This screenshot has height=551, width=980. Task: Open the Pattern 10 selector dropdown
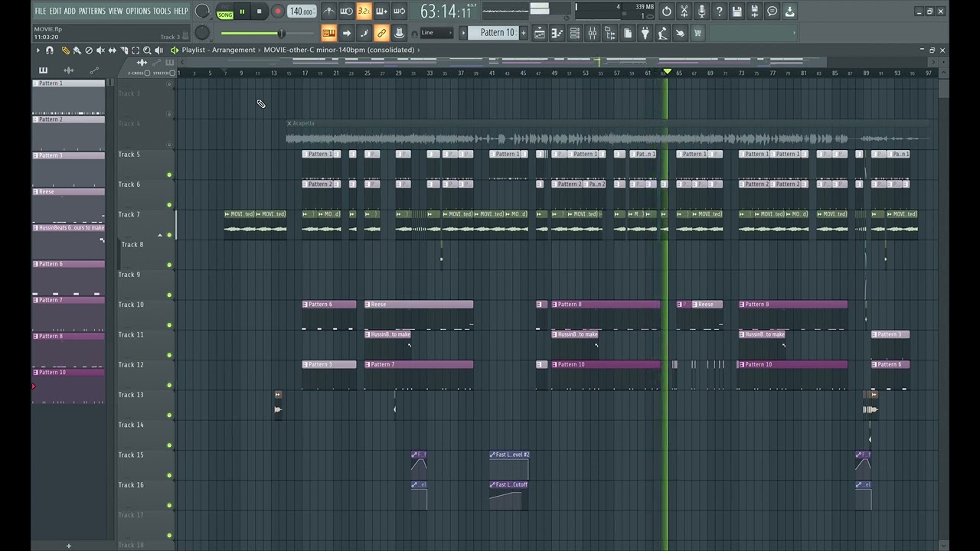[x=497, y=33]
